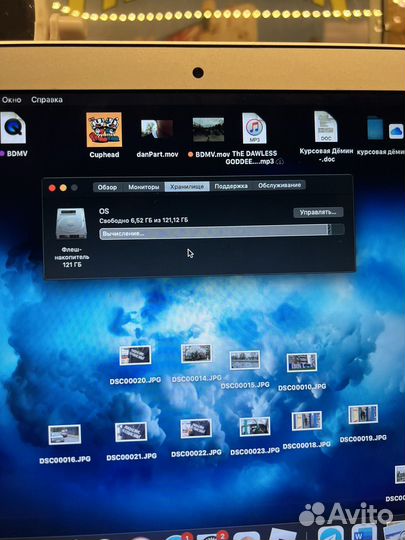The width and height of the screenshot is (405, 540).
Task: Select the danPart.mov file
Action: (157, 129)
